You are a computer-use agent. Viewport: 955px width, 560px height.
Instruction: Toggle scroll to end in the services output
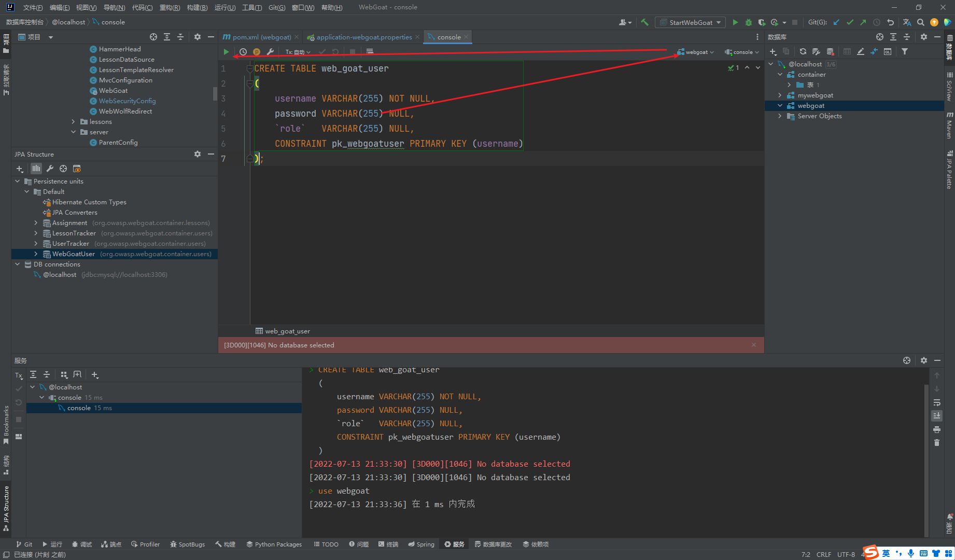tap(937, 416)
